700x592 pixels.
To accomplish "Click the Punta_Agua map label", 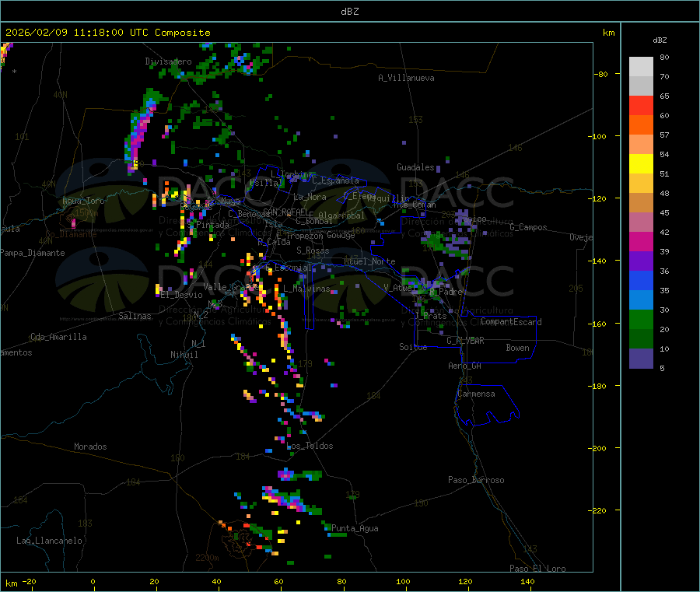I will click(x=355, y=529).
